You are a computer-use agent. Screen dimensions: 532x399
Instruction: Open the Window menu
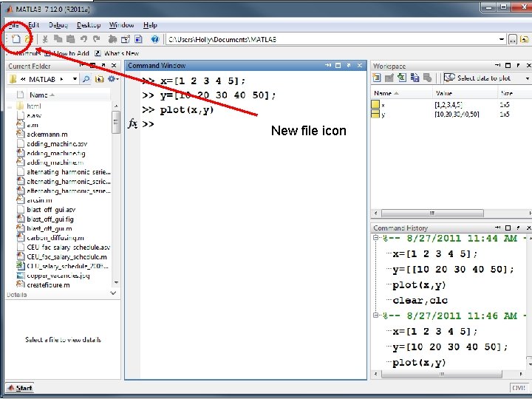click(x=121, y=25)
